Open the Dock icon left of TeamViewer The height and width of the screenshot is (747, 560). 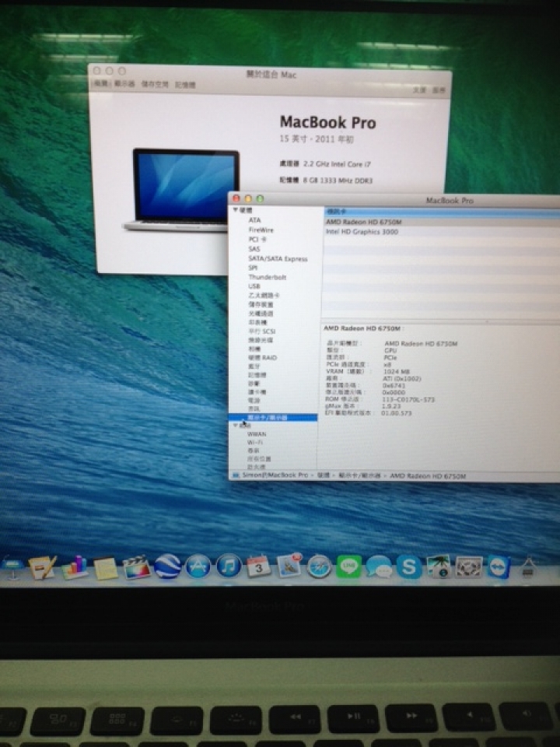point(469,567)
